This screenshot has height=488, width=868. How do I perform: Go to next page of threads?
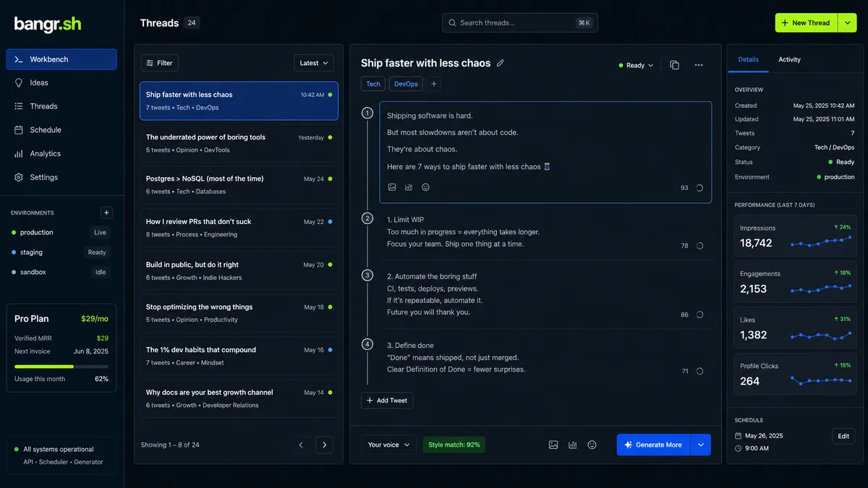(324, 445)
